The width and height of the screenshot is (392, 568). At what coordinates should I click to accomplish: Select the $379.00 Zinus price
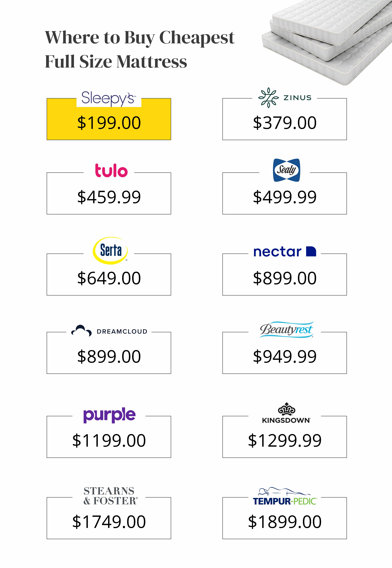coord(285,123)
